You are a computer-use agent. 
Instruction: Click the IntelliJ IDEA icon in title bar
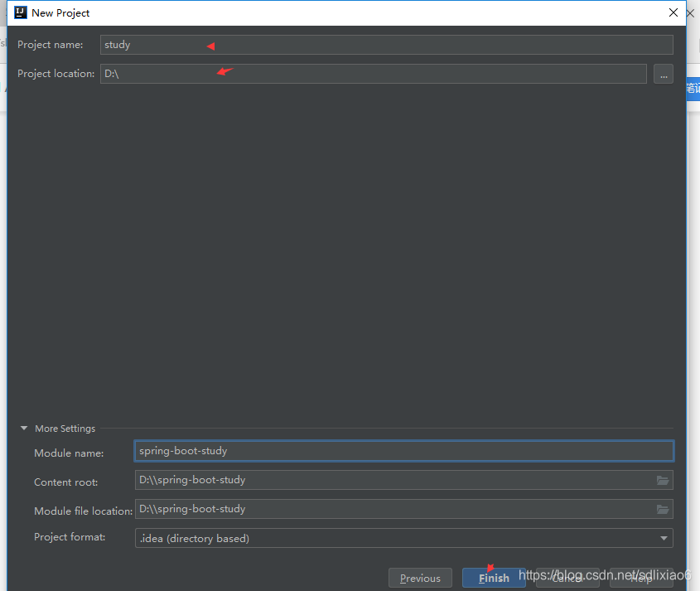tap(21, 12)
